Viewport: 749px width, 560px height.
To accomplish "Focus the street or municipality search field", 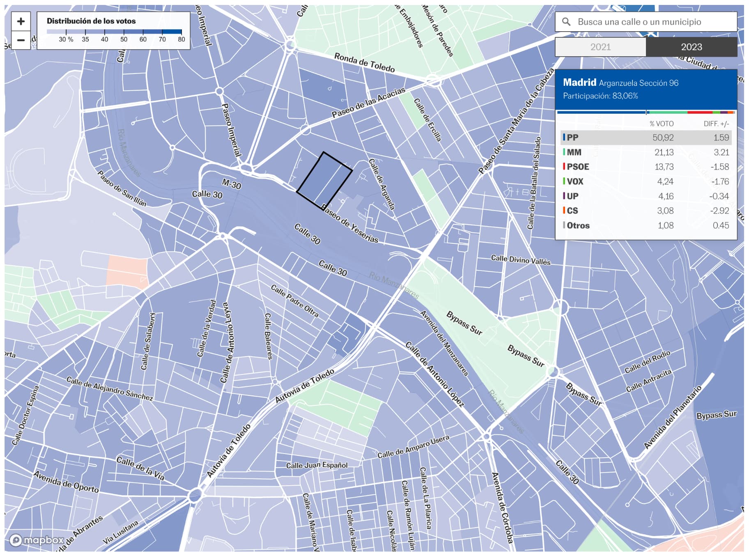I will pos(646,22).
